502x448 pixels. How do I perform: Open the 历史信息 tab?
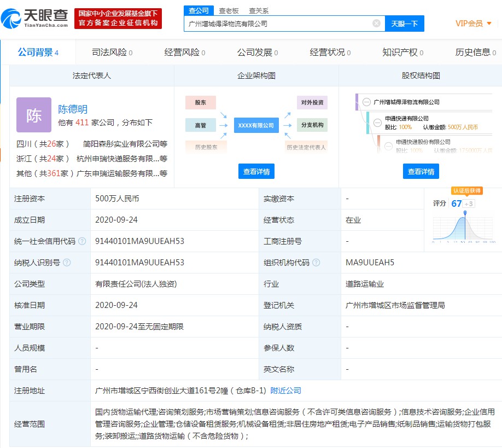pos(475,52)
